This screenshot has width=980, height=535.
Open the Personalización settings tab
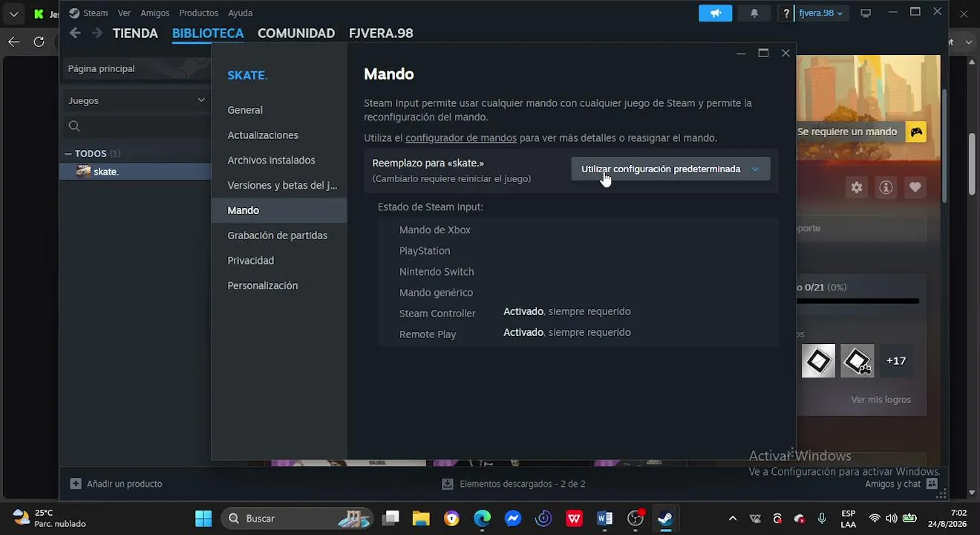coord(279,286)
